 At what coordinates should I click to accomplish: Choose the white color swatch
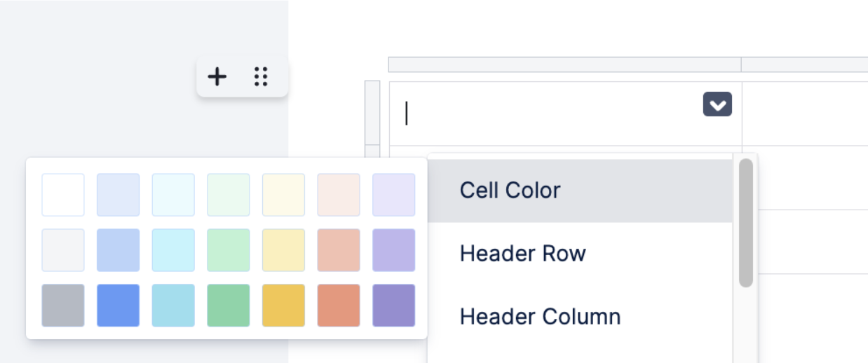63,195
